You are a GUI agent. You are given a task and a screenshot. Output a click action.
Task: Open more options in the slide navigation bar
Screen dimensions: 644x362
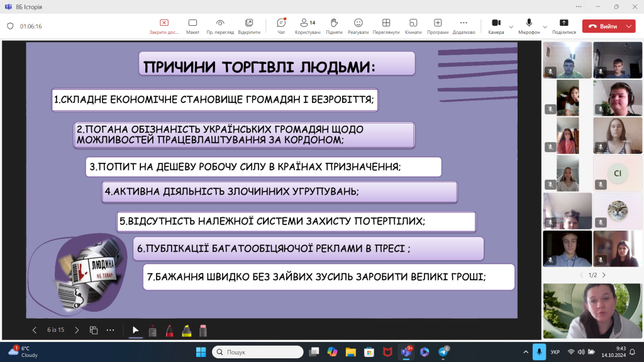point(111,329)
